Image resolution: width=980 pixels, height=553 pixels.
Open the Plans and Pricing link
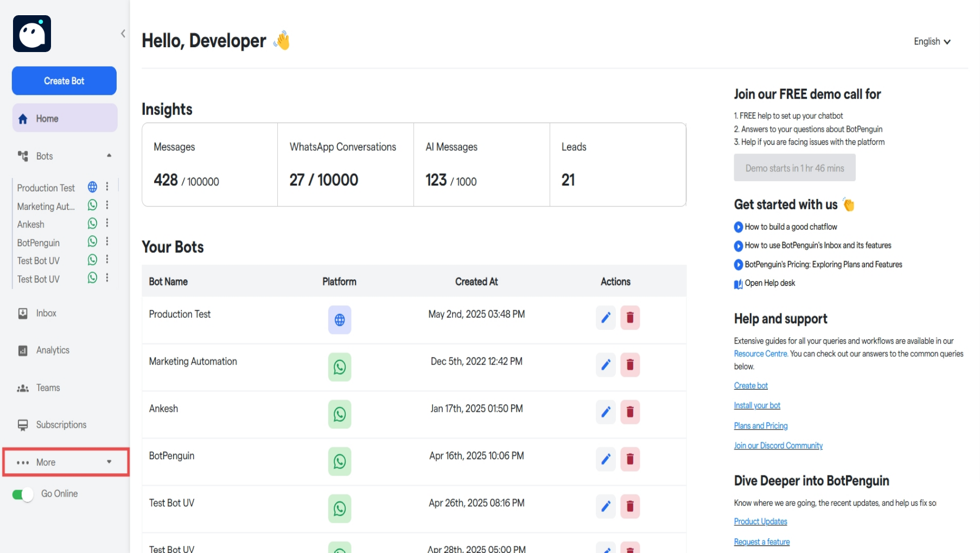pos(761,426)
